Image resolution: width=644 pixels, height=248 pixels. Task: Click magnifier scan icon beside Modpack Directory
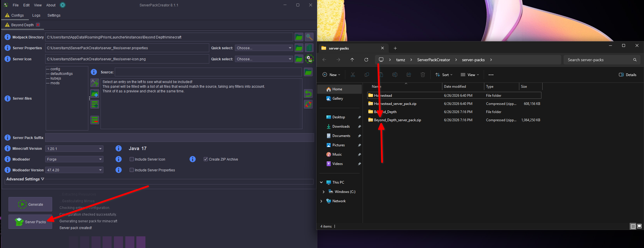point(309,37)
